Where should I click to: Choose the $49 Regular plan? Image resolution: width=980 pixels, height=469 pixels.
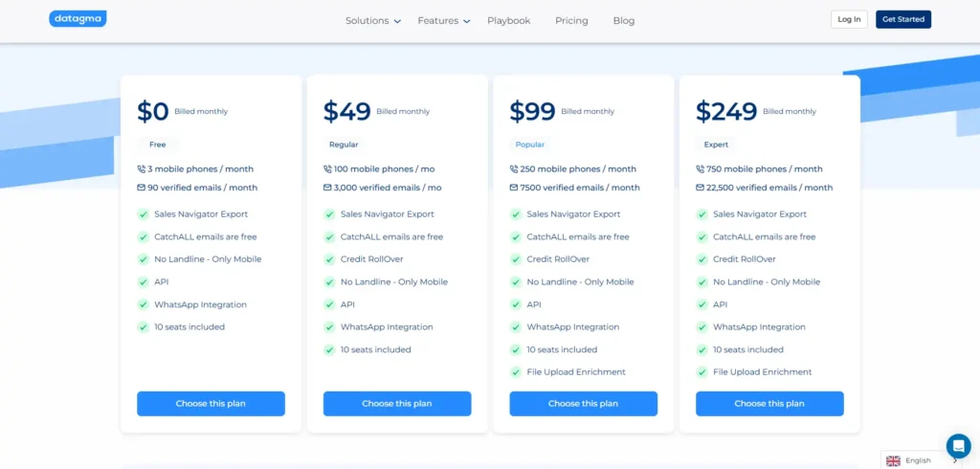[397, 403]
